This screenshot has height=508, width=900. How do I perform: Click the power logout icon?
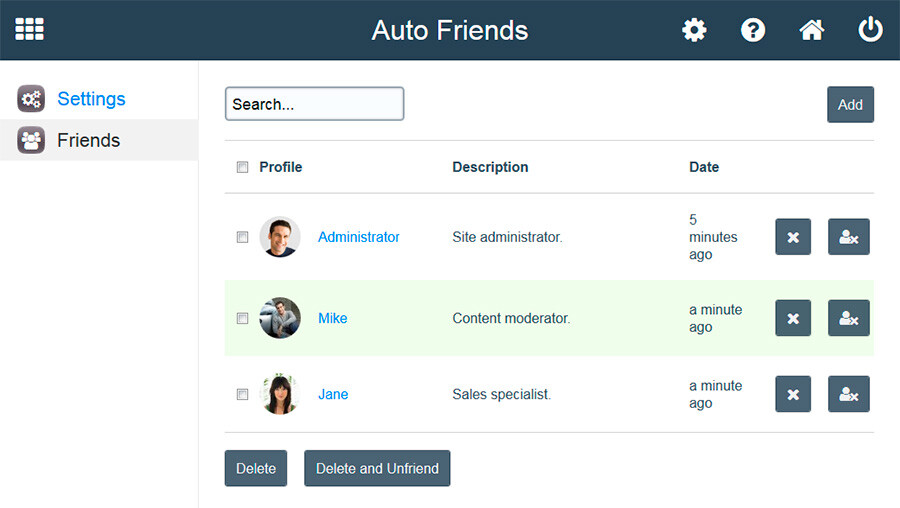pos(870,30)
